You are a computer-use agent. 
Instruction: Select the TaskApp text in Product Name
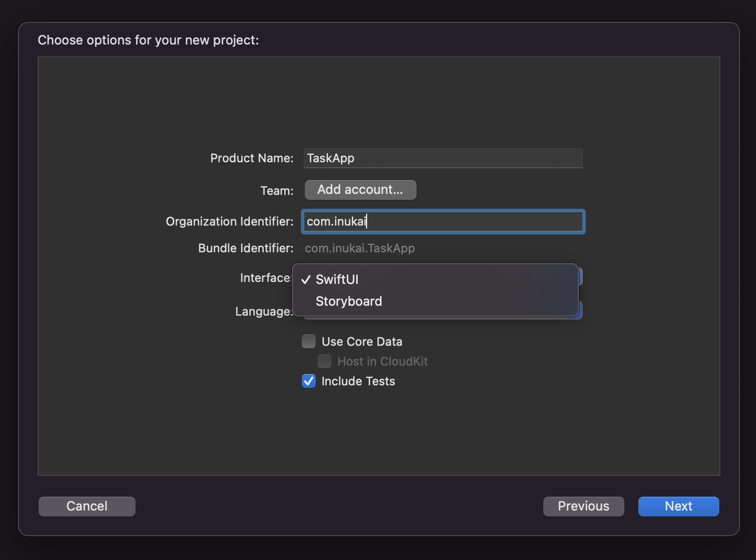point(330,158)
